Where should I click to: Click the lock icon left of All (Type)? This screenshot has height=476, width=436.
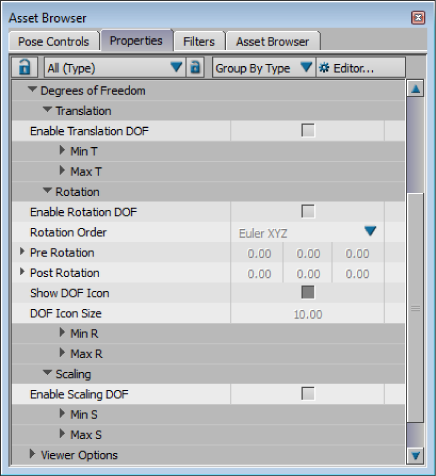point(24,67)
